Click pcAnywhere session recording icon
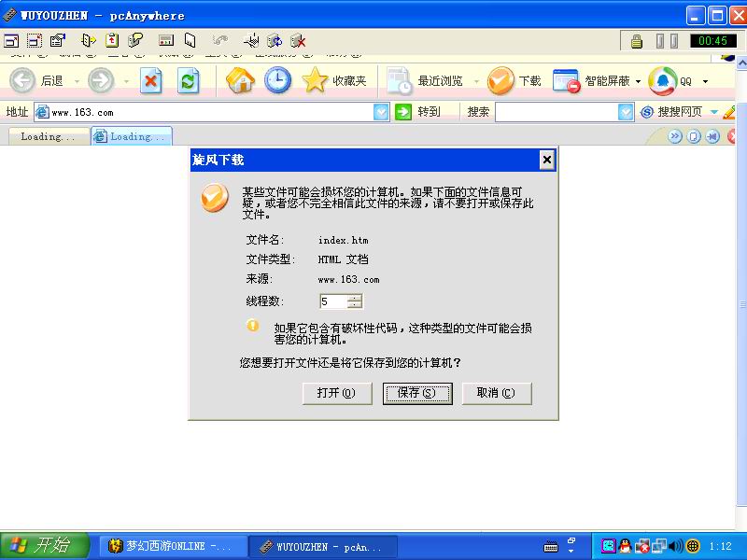This screenshot has height=560, width=747. (x=166, y=41)
